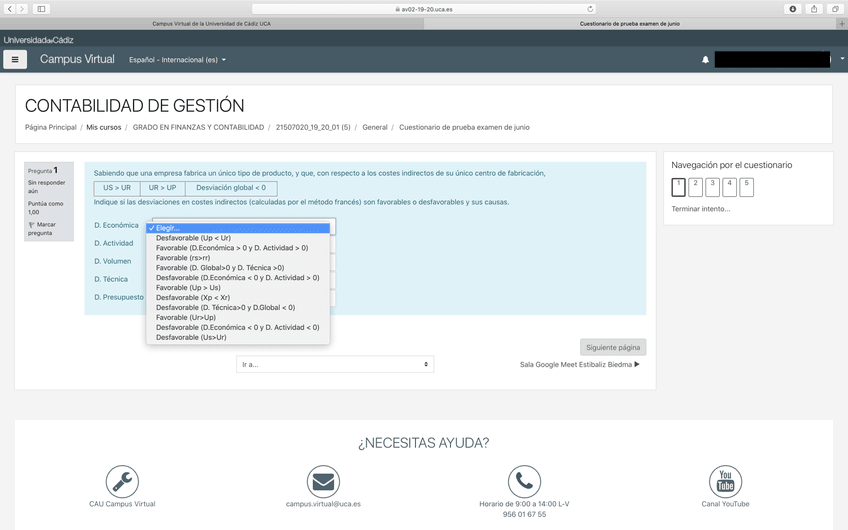
Task: Click Safari's back navigation arrow
Action: pos(11,9)
